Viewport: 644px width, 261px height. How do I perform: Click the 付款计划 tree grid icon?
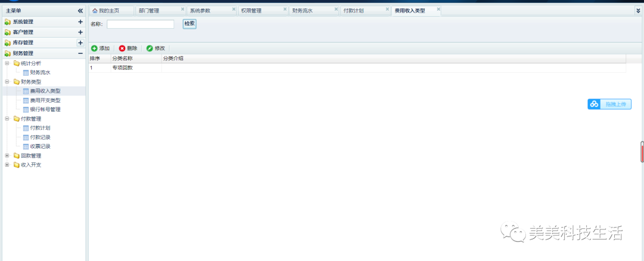[26, 128]
